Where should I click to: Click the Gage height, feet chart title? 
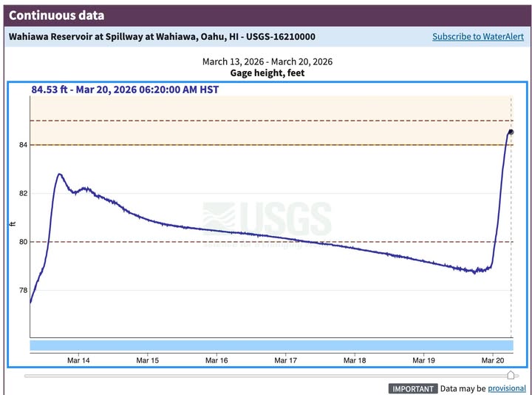click(x=267, y=73)
